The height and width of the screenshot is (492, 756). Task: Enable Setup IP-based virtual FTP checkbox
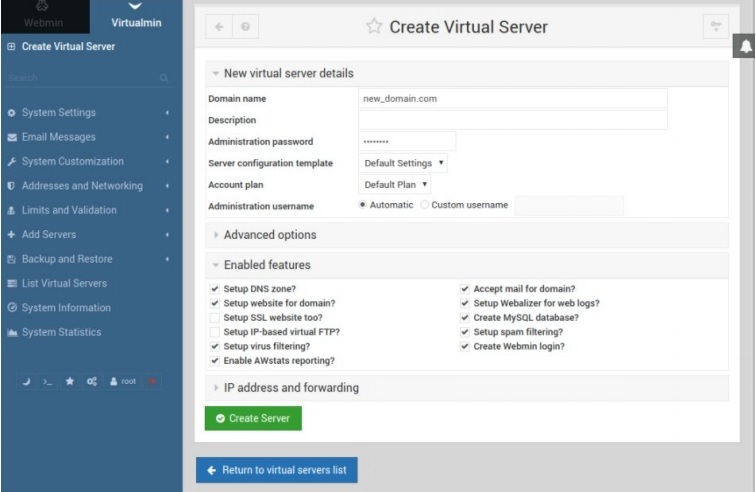(215, 332)
